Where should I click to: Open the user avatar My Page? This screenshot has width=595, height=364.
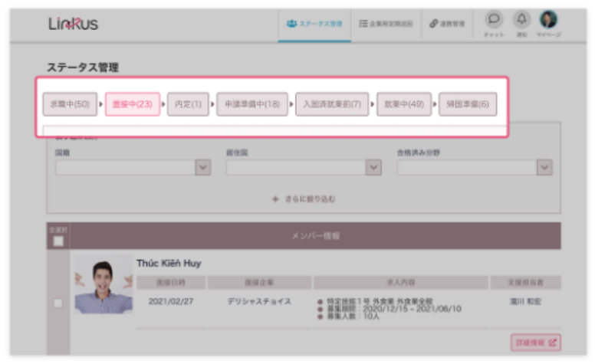pyautogui.click(x=548, y=19)
